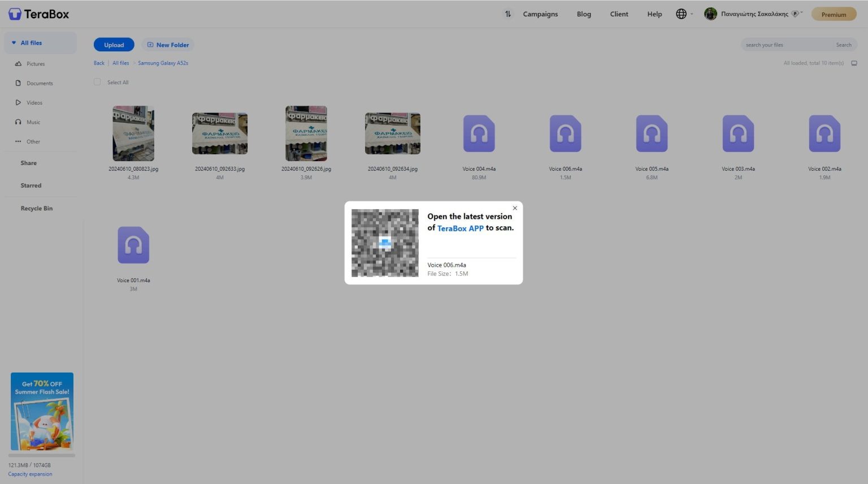Go to the Campaigns page

click(x=540, y=14)
